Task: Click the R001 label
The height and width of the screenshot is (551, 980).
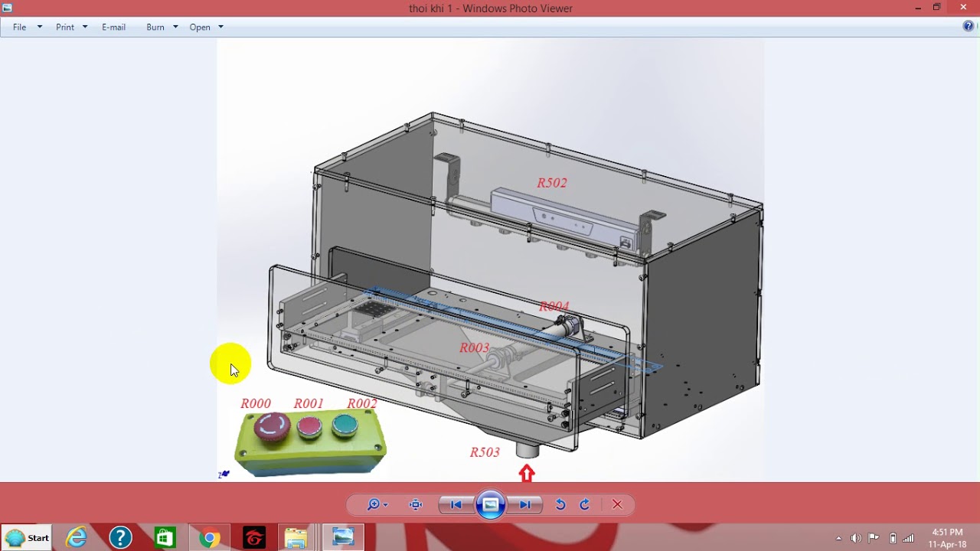Action: click(x=309, y=403)
